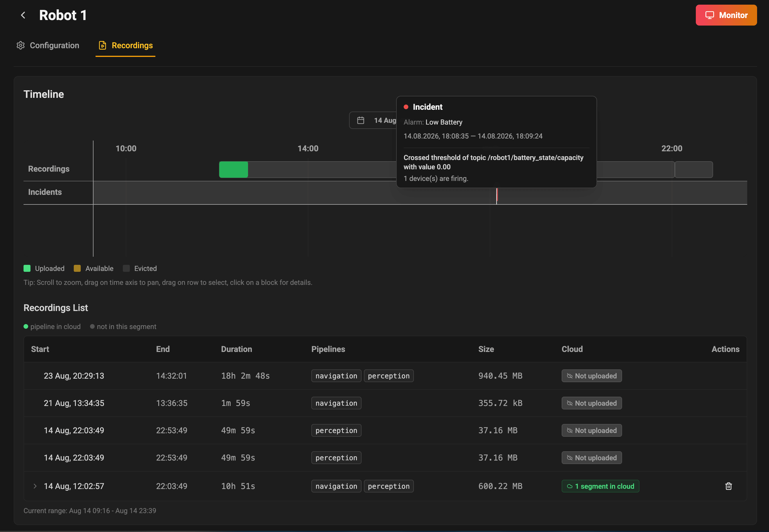
Task: Click the Pipelines column header
Action: (x=328, y=349)
